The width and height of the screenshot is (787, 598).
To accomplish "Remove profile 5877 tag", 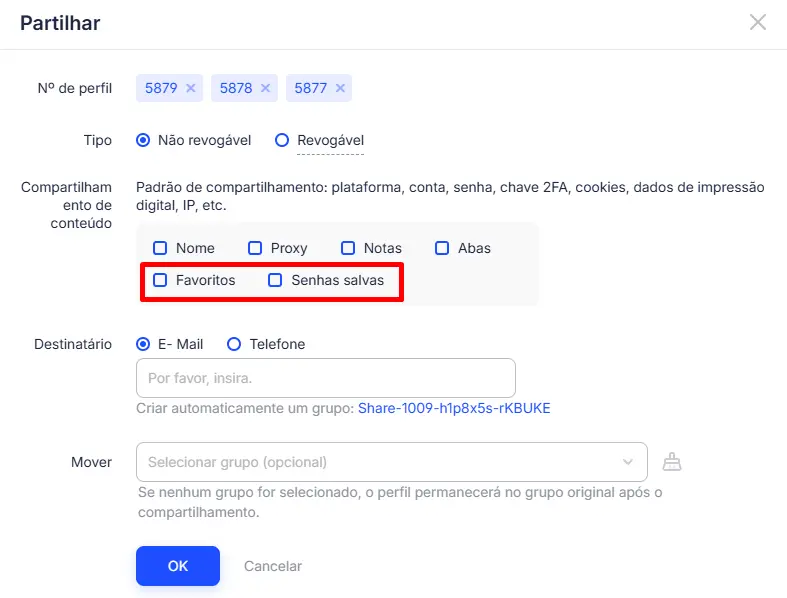I will click(x=340, y=88).
